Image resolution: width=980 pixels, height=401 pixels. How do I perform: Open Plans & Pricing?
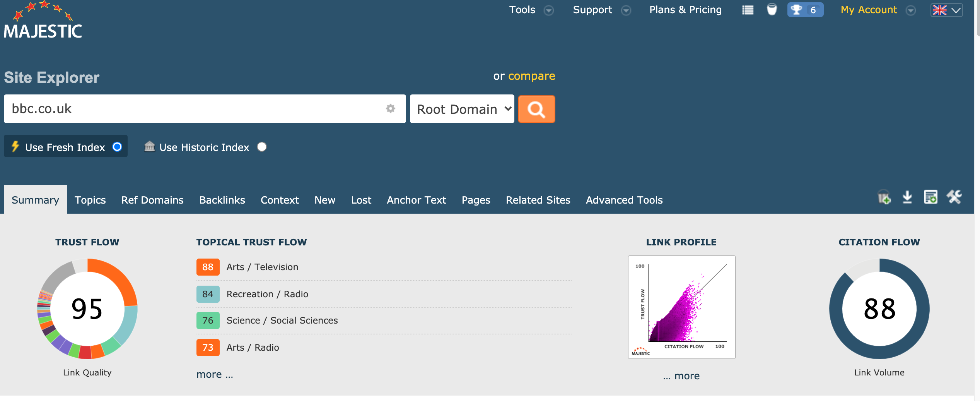coord(685,10)
